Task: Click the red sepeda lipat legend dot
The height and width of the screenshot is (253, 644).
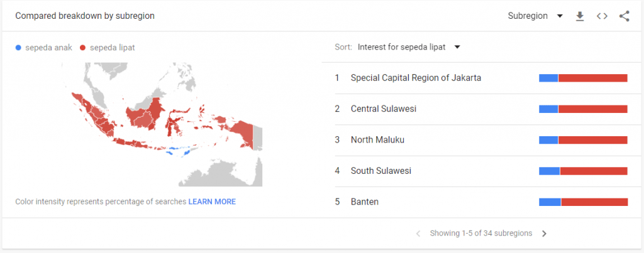Action: (83, 47)
